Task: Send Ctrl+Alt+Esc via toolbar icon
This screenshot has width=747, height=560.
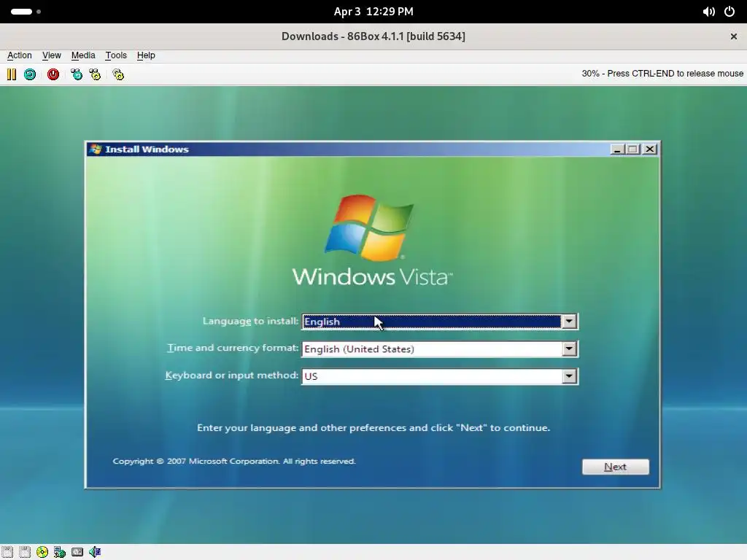Action: click(95, 74)
